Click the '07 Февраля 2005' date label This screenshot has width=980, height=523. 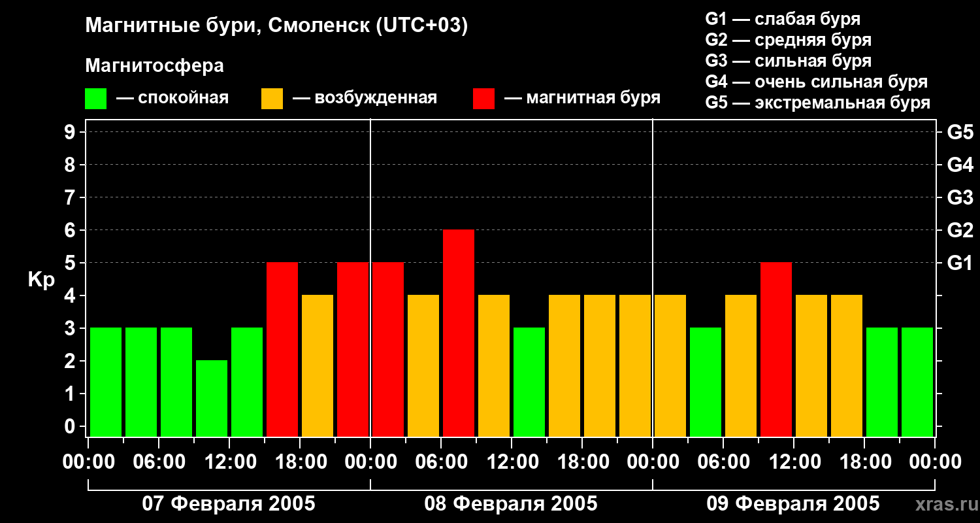tap(229, 504)
